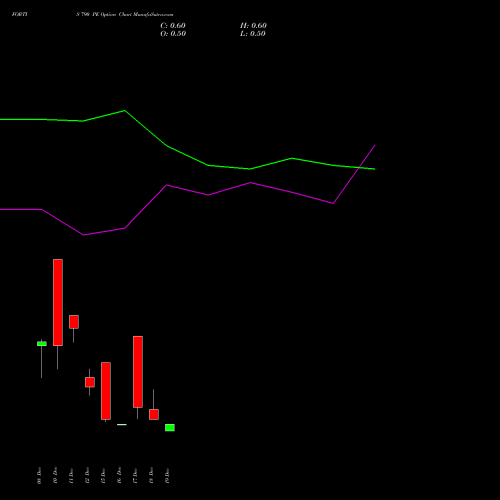Select the tall red 10 Dec candlestick
Screen dimensions: 500x500
(58, 302)
